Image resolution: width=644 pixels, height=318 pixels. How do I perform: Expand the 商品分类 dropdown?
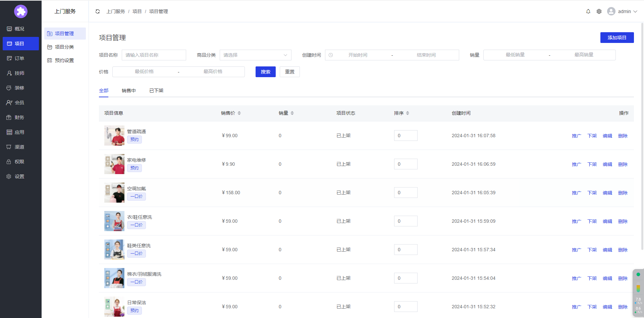click(x=255, y=55)
